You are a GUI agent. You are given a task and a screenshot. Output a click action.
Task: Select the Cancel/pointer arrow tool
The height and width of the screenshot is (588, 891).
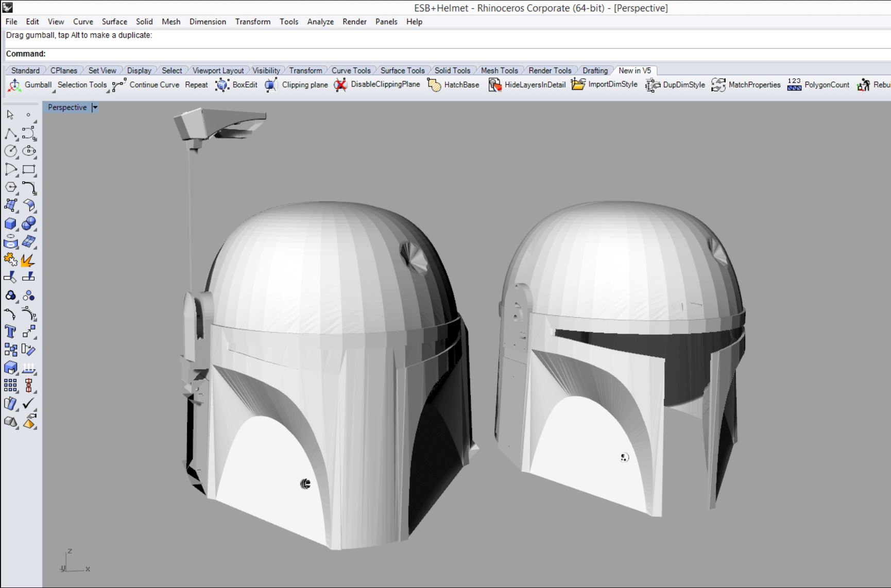(x=10, y=115)
